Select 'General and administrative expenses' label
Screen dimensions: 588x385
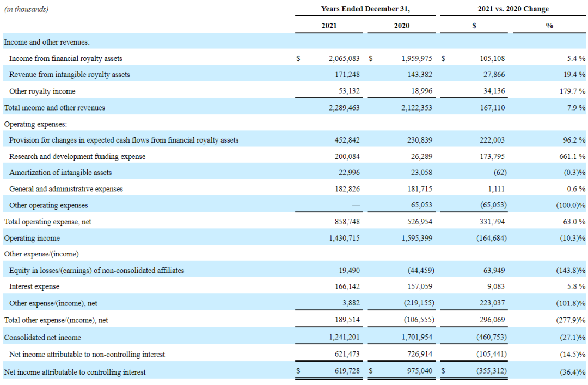[66, 189]
